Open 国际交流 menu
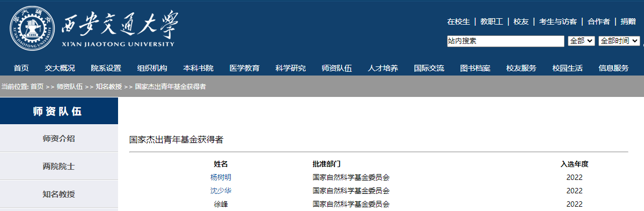The image size is (644, 211). (429, 68)
